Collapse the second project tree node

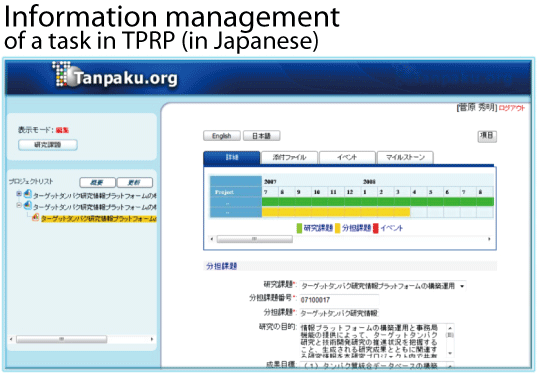coord(19,205)
